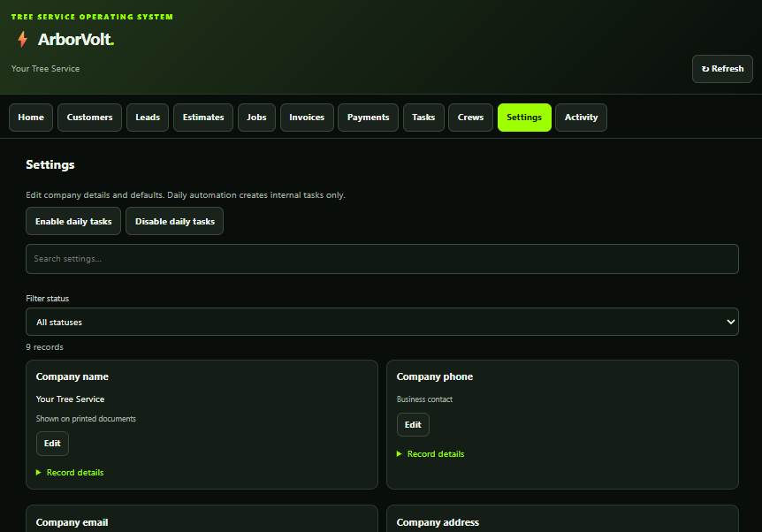Image resolution: width=762 pixels, height=532 pixels.
Task: Click the 'Company address' card heading
Action: (x=438, y=523)
